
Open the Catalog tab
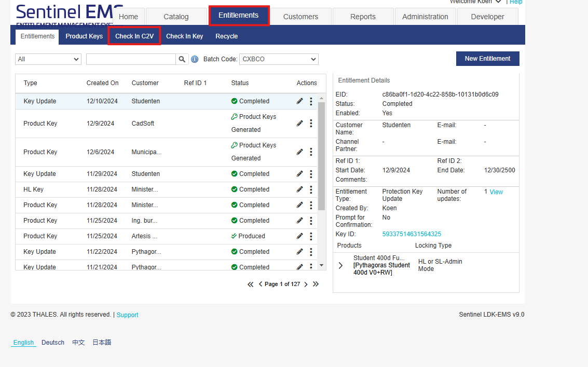[176, 17]
